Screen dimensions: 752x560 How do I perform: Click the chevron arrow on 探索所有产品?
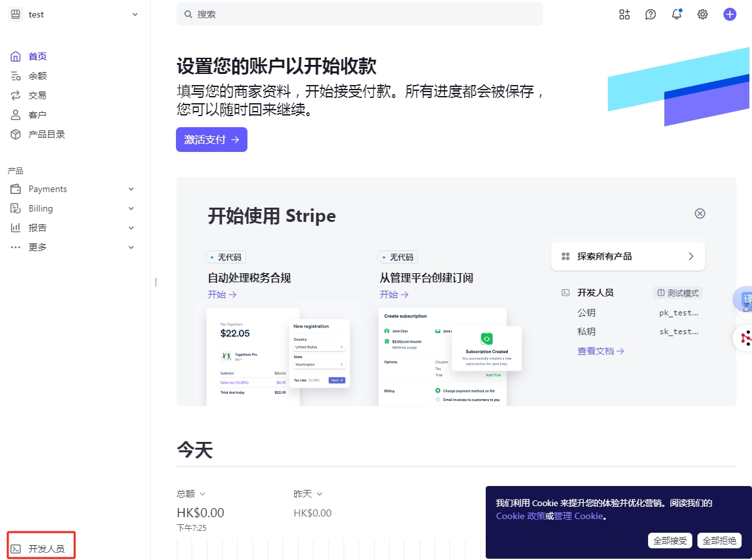[691, 256]
